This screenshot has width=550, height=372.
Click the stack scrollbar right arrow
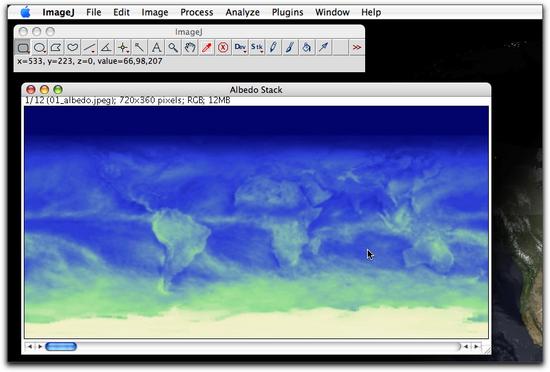[476, 347]
